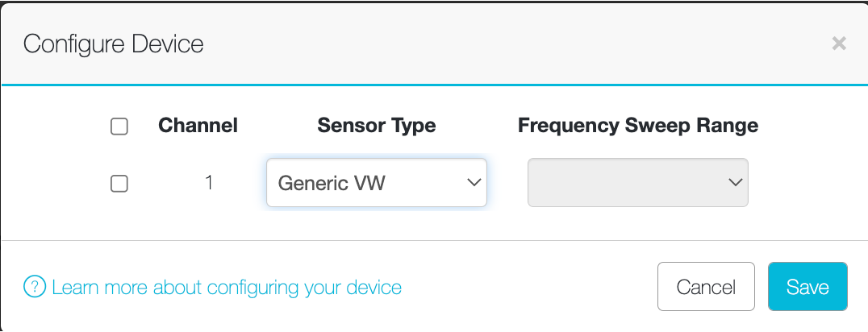Click the Channel column header

pos(198,126)
